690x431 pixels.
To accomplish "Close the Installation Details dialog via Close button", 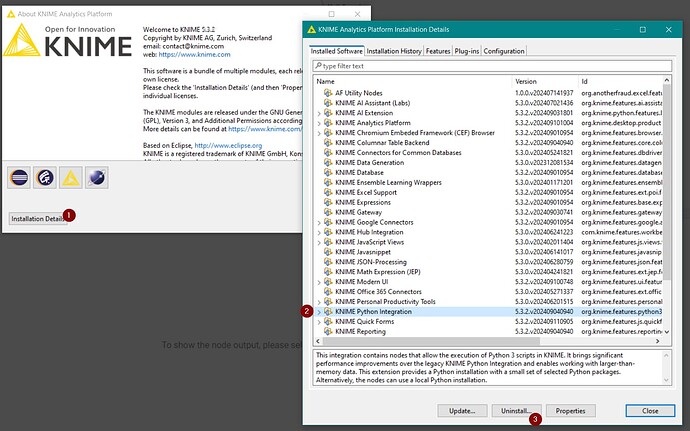I will pos(650,411).
